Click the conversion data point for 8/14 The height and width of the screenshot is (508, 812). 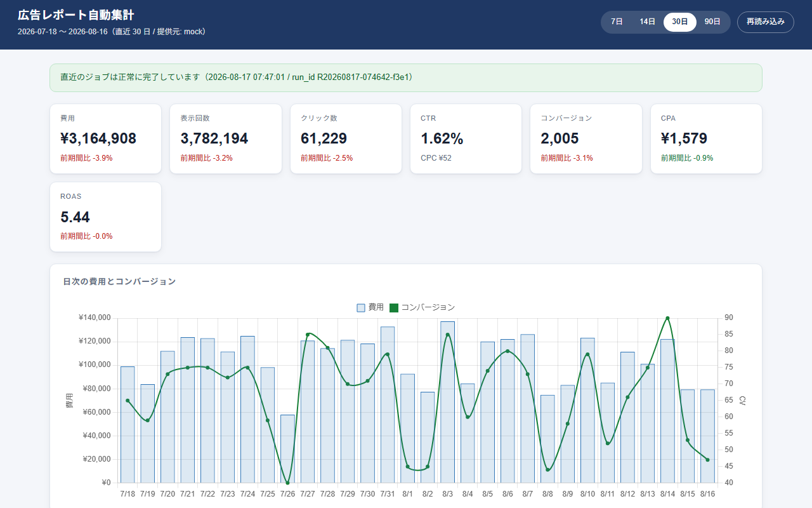[667, 317]
